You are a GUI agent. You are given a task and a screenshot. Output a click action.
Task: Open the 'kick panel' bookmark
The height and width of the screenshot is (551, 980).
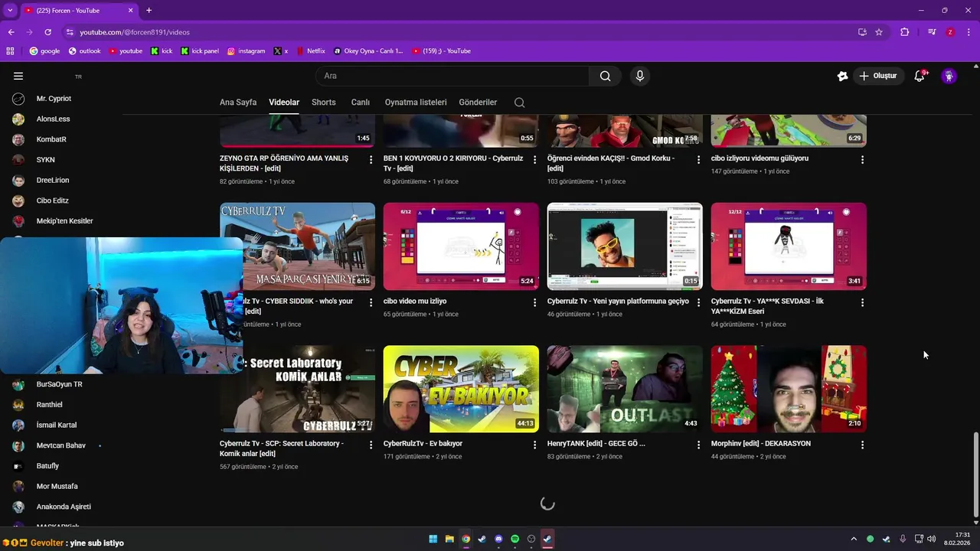(200, 51)
